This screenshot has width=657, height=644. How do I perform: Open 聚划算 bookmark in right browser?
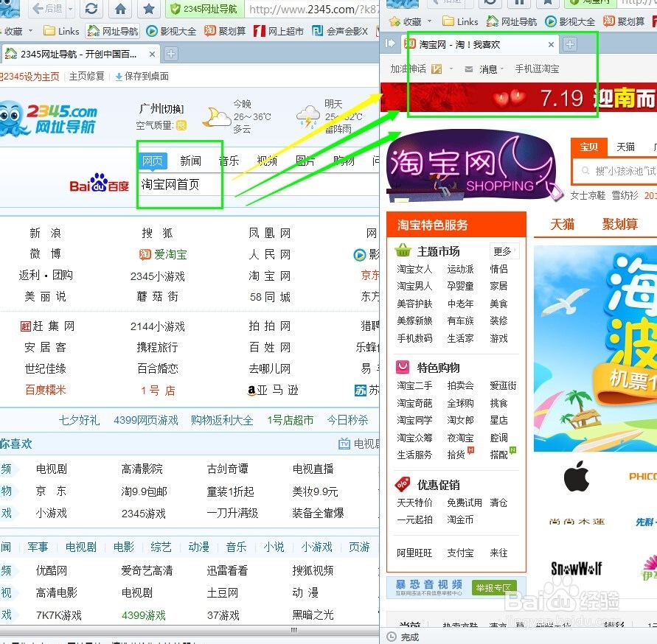[x=624, y=21]
